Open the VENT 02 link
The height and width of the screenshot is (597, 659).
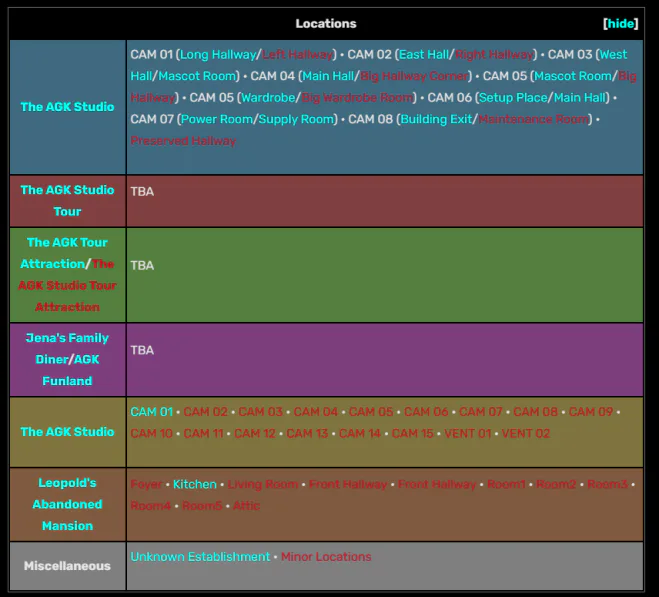pyautogui.click(x=526, y=433)
